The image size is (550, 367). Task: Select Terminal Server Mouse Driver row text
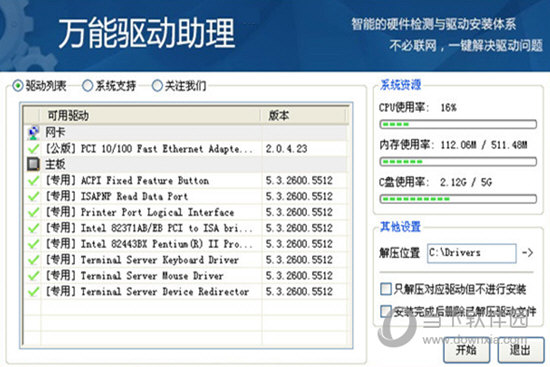pos(135,275)
